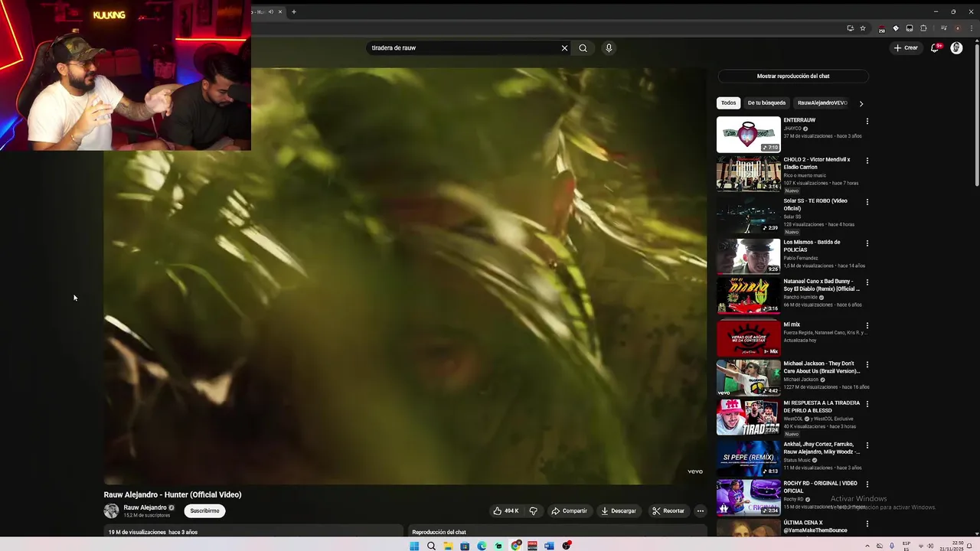
Task: Open Windows taskbar search
Action: (431, 546)
